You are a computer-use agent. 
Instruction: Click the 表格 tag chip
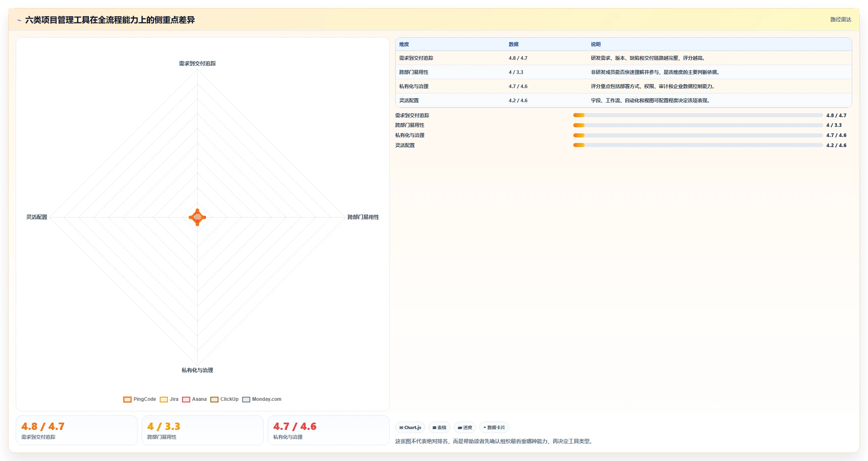pyautogui.click(x=439, y=427)
